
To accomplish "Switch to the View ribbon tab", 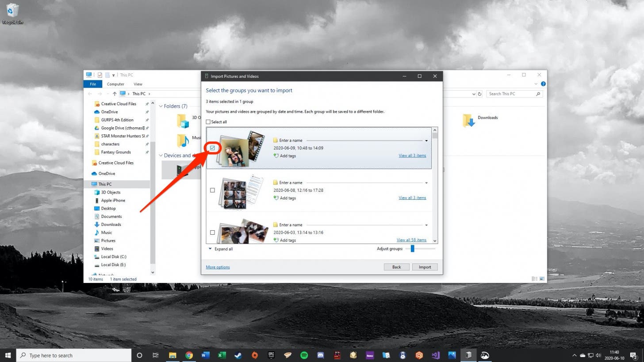I will click(138, 84).
